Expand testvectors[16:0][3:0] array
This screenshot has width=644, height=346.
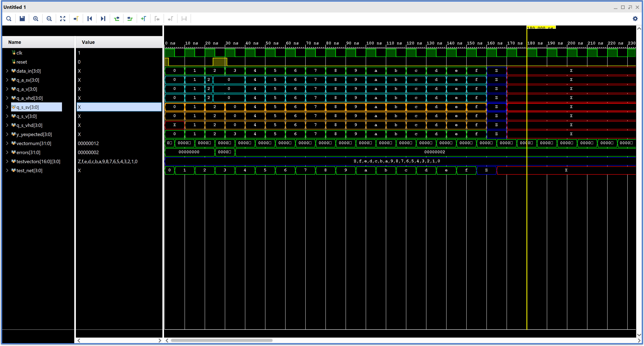7,161
